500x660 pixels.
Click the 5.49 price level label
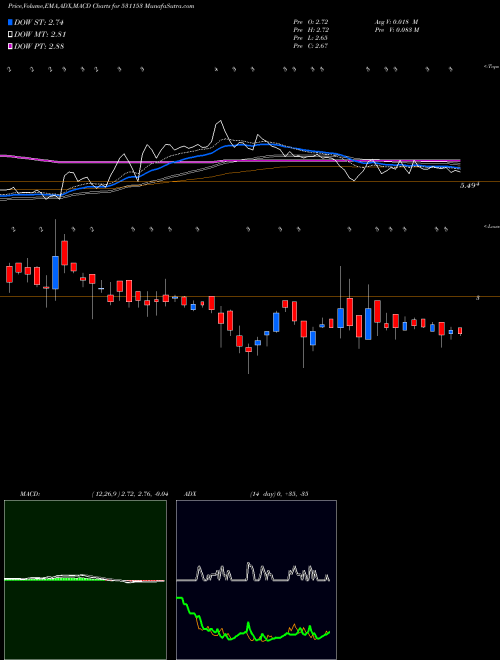(x=469, y=185)
